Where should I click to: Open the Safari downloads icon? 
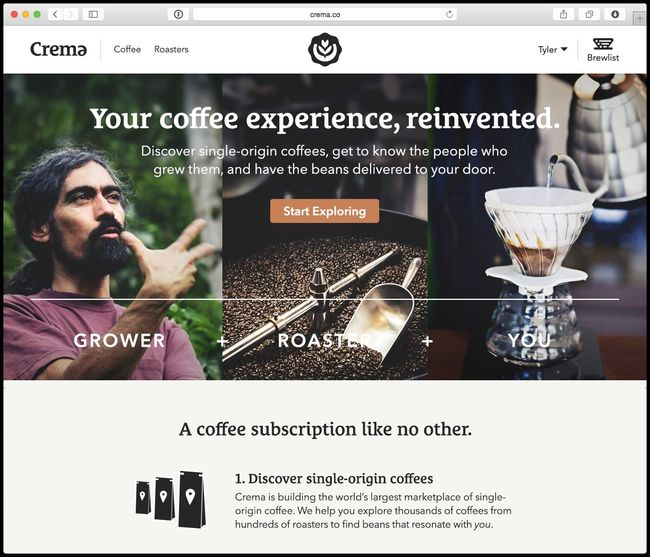click(615, 15)
